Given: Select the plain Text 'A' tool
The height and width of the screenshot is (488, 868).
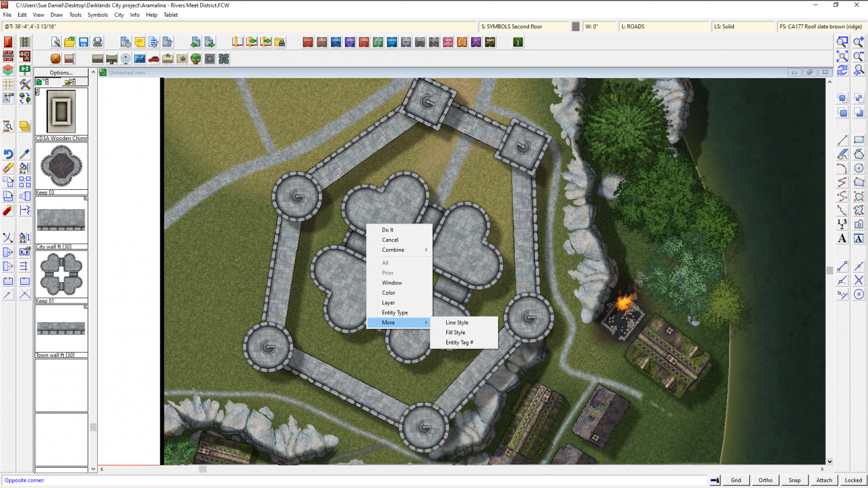Looking at the screenshot, I should pos(842,238).
